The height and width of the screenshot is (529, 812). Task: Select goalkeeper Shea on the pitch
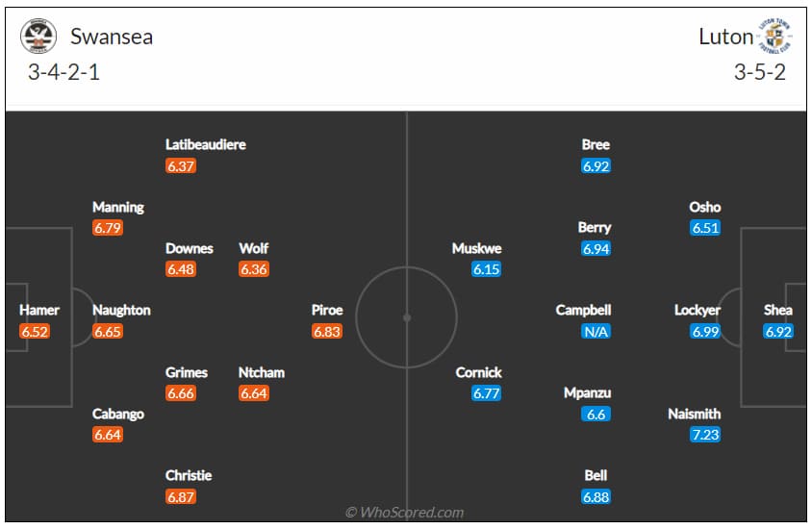[x=777, y=310]
